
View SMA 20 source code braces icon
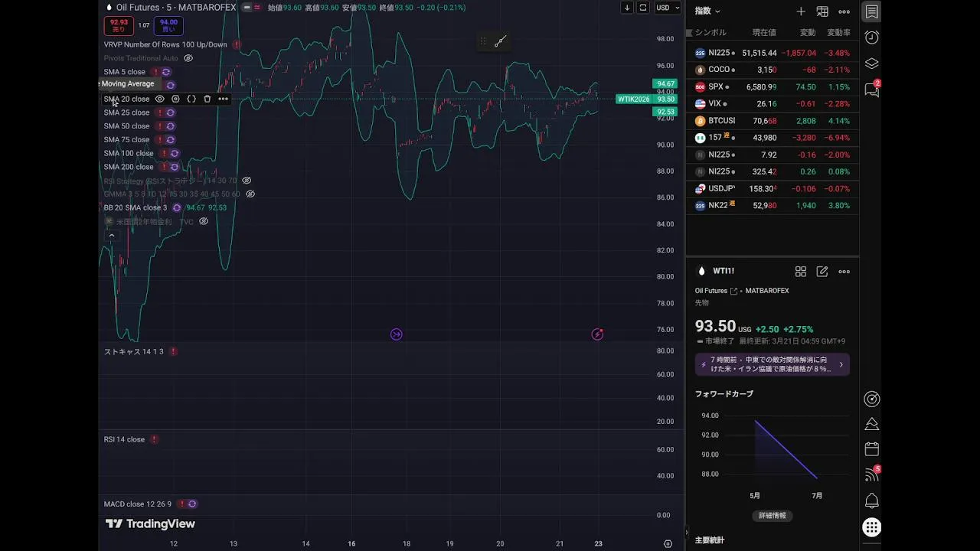tap(191, 99)
